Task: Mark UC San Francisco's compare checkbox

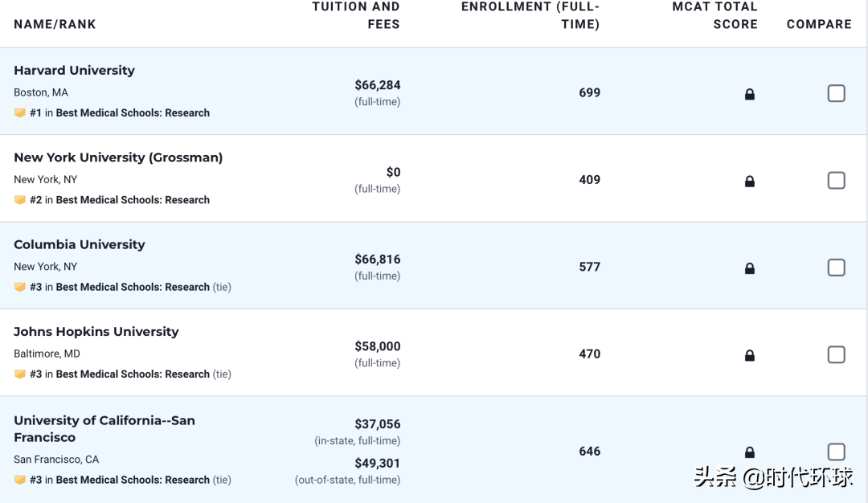Action: pos(836,452)
